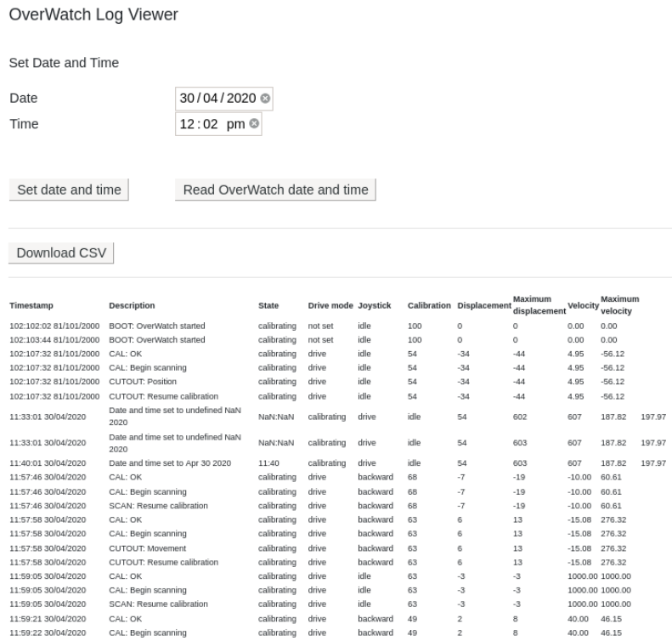Click the OverWatch Log Viewer title
Image resolution: width=672 pixels, height=641 pixels.
click(93, 14)
